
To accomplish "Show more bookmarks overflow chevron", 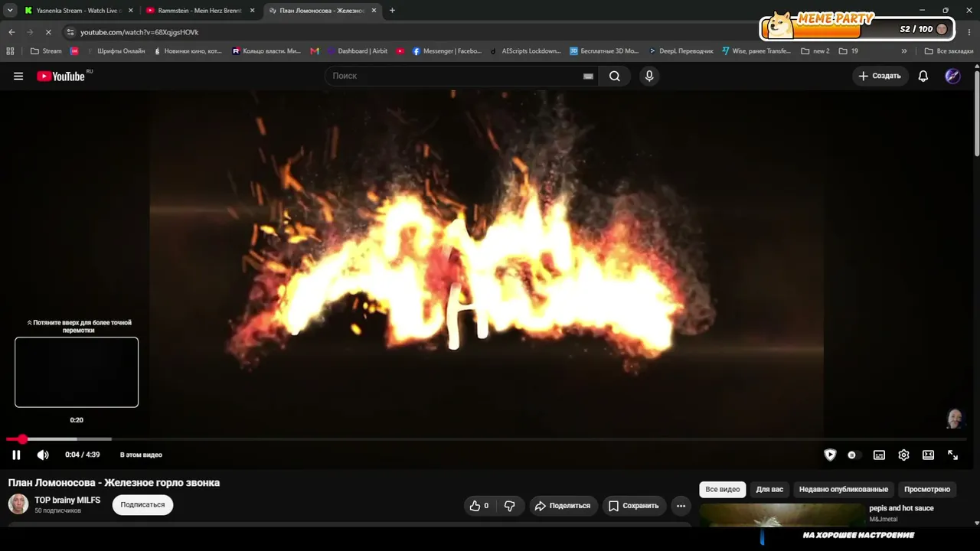I will 904,51.
